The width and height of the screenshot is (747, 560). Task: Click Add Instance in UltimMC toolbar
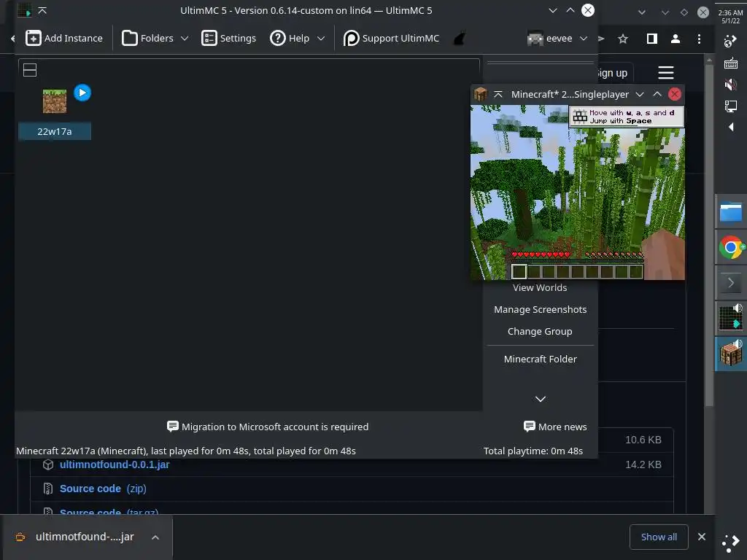(x=64, y=38)
